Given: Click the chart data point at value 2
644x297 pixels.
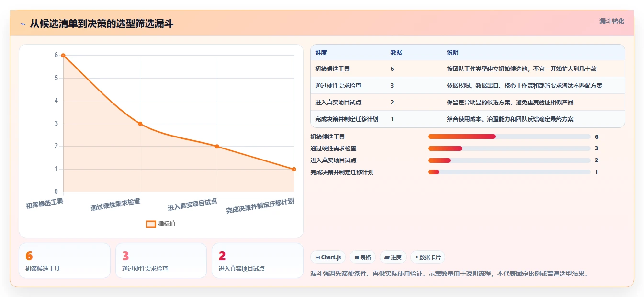Looking at the screenshot, I should tap(217, 146).
